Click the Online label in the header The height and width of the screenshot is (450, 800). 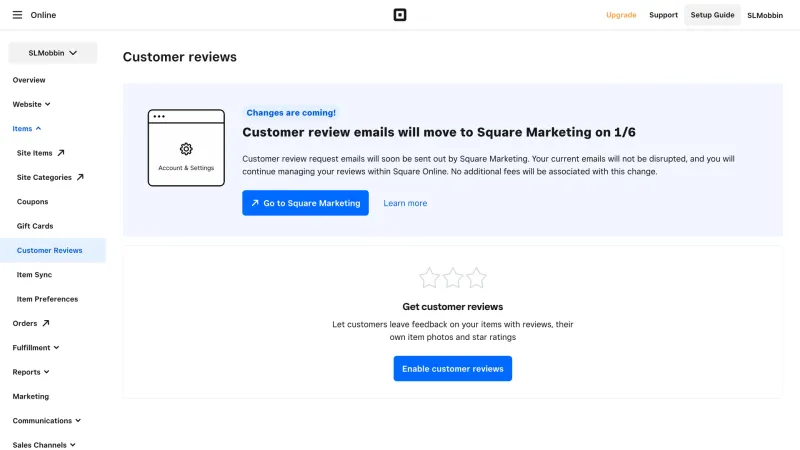click(x=43, y=15)
